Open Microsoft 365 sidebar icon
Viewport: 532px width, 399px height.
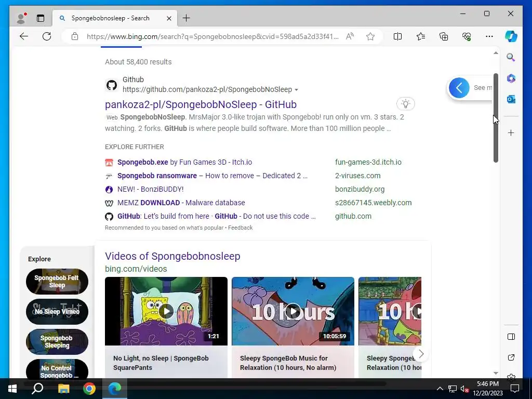pos(511,78)
